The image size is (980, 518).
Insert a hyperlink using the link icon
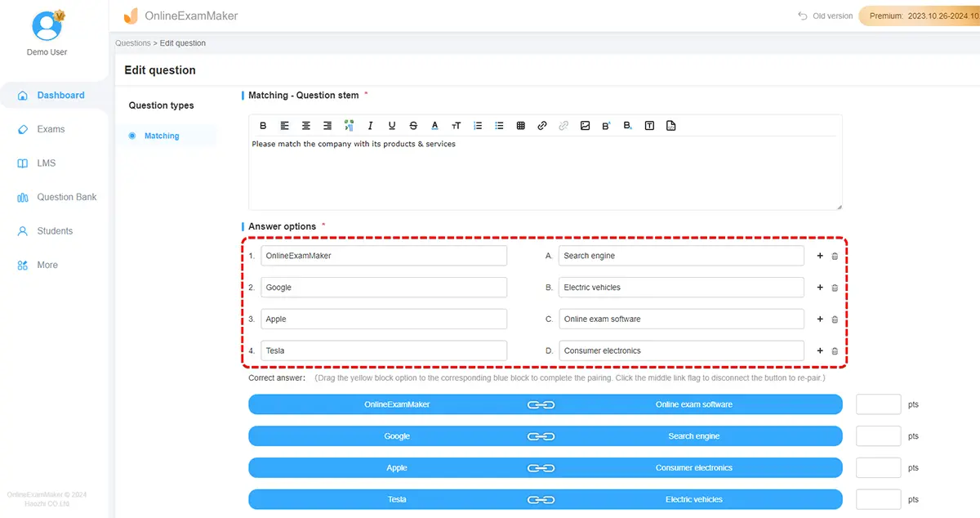tap(541, 126)
